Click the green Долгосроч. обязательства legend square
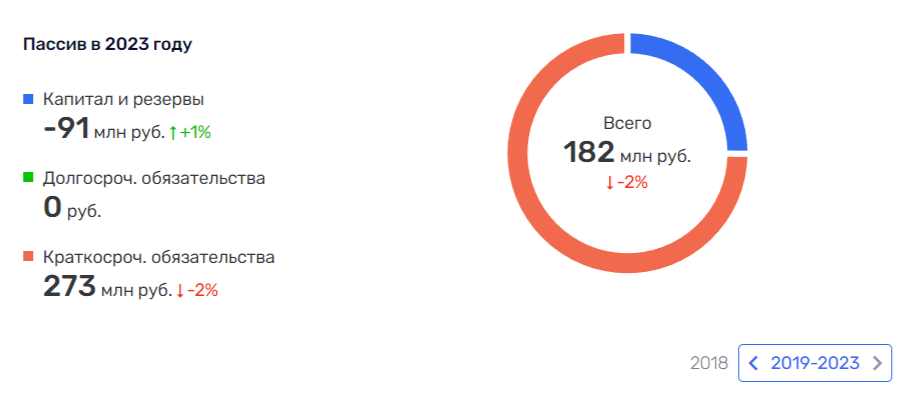The image size is (912, 393). pyautogui.click(x=28, y=178)
